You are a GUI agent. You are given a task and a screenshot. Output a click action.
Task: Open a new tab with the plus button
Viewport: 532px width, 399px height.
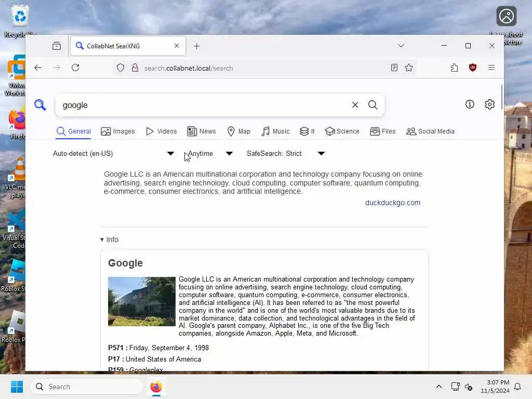(x=196, y=46)
